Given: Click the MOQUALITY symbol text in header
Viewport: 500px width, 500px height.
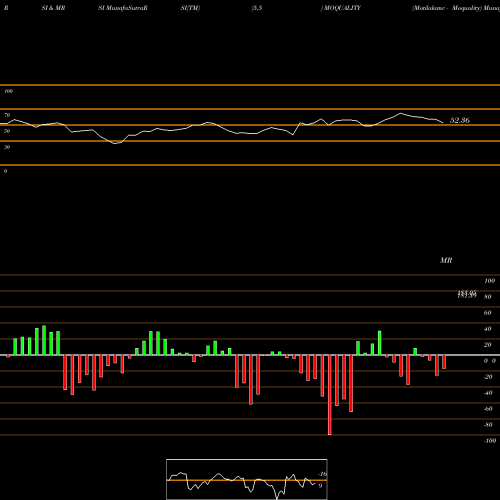Looking at the screenshot, I should (x=342, y=8).
